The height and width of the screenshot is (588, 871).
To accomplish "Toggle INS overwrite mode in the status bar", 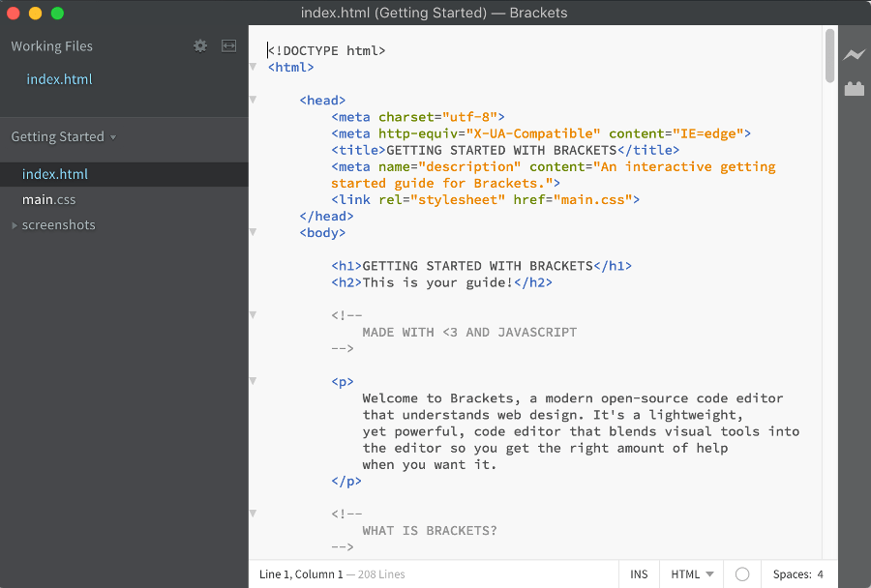I will (x=639, y=573).
